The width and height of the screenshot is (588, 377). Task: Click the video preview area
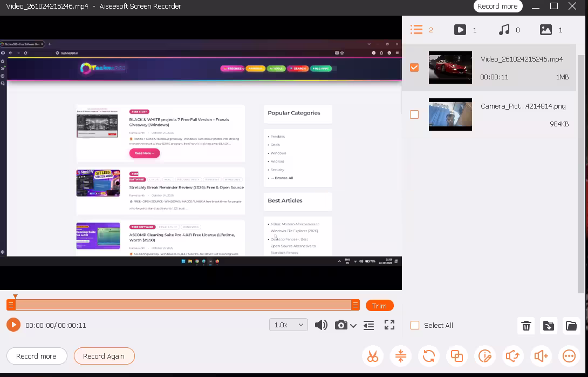pos(201,152)
